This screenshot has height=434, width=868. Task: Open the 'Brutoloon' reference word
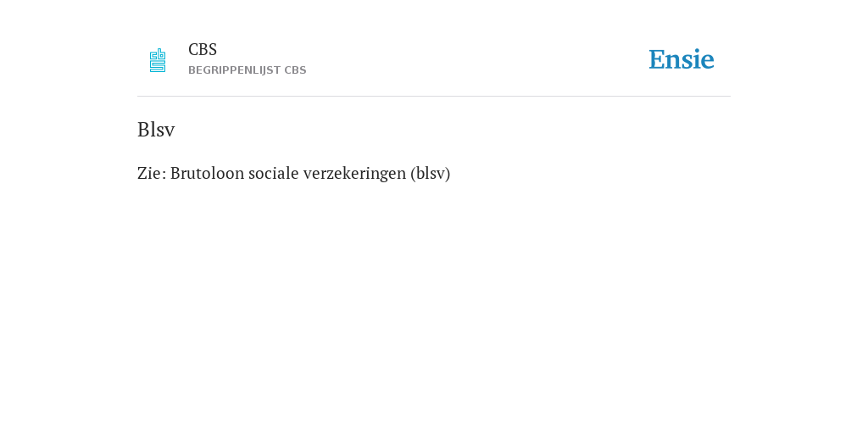point(208,173)
